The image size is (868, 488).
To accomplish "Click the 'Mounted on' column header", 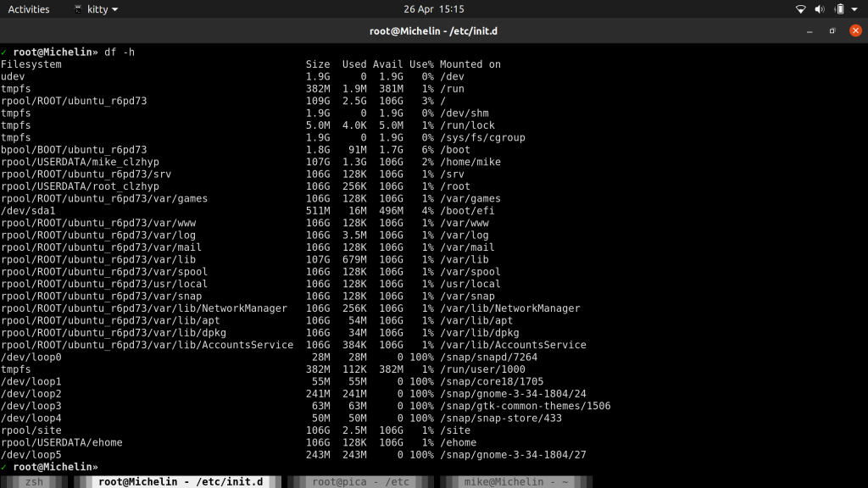I will coord(470,64).
